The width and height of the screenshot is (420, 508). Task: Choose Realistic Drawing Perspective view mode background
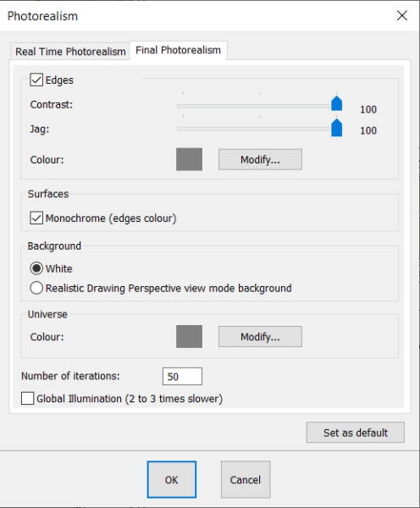tap(36, 288)
